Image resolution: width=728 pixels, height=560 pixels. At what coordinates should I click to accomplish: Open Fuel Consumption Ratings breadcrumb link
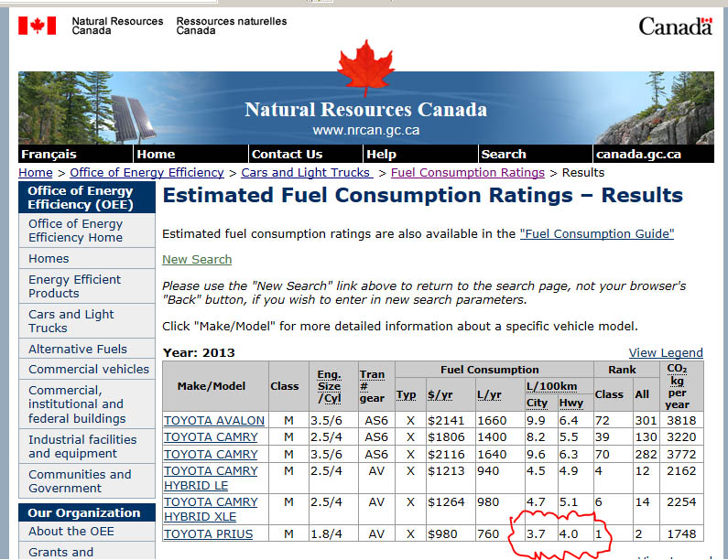click(467, 172)
